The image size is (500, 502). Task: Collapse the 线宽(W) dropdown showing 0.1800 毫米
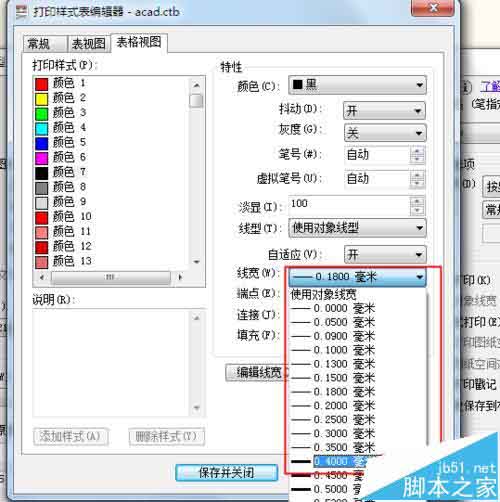coord(357,277)
